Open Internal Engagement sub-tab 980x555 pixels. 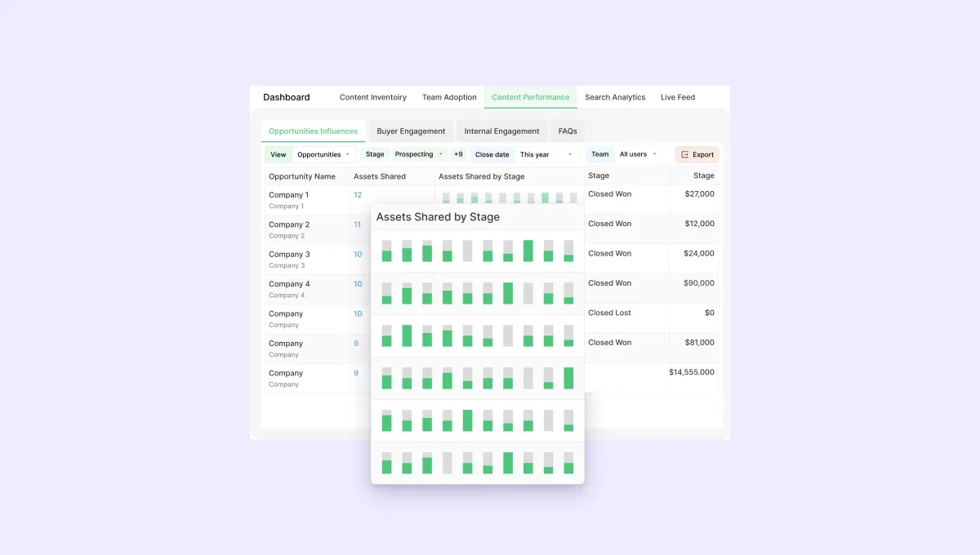502,131
